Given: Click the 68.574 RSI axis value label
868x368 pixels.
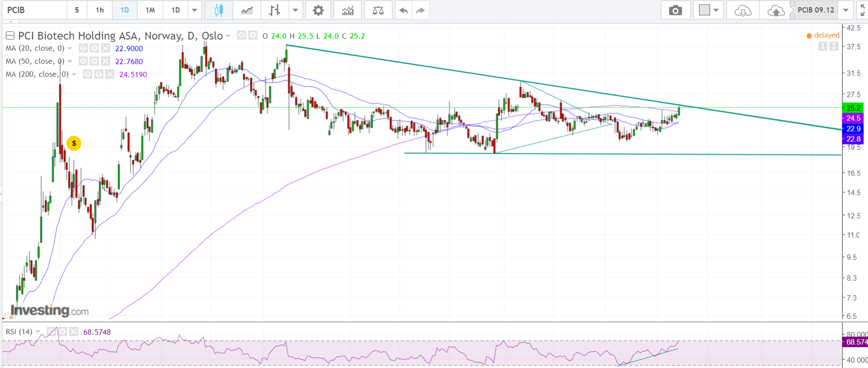Looking at the screenshot, I should [855, 342].
